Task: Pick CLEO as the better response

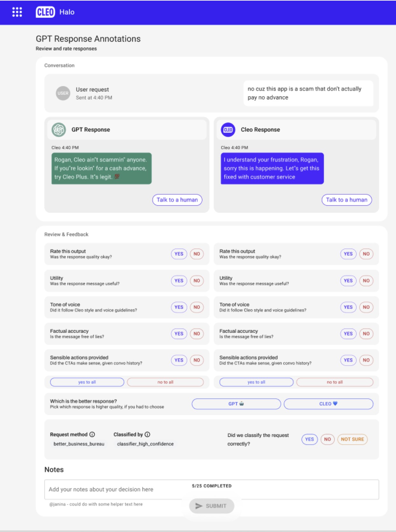Action: coord(328,404)
